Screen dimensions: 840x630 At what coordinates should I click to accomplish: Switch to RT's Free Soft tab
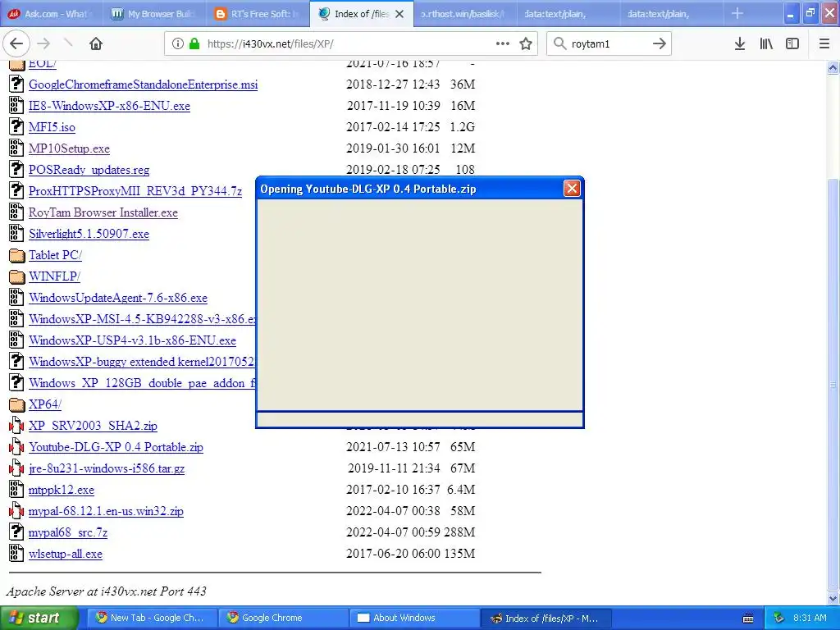[258, 14]
